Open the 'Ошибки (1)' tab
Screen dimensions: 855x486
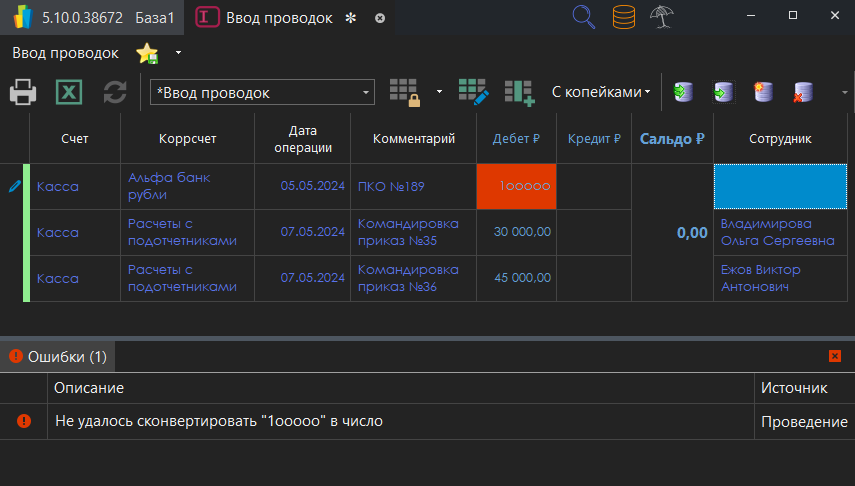(x=58, y=357)
